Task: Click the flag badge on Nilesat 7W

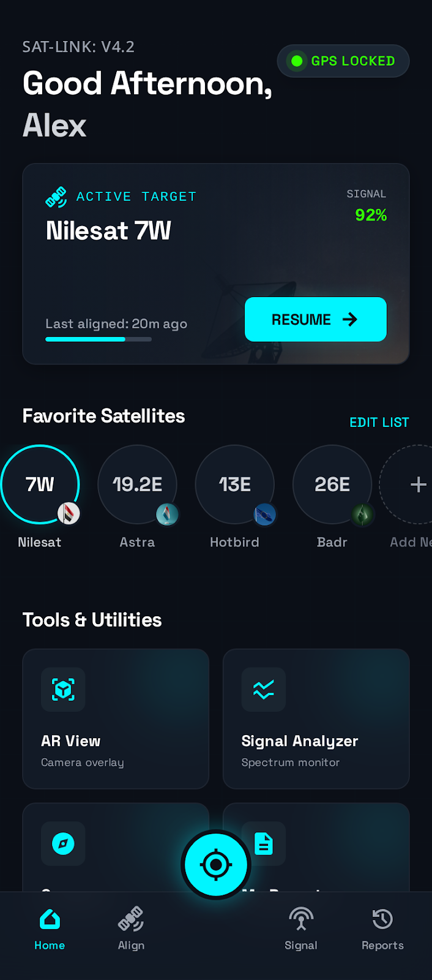Action: (x=68, y=514)
